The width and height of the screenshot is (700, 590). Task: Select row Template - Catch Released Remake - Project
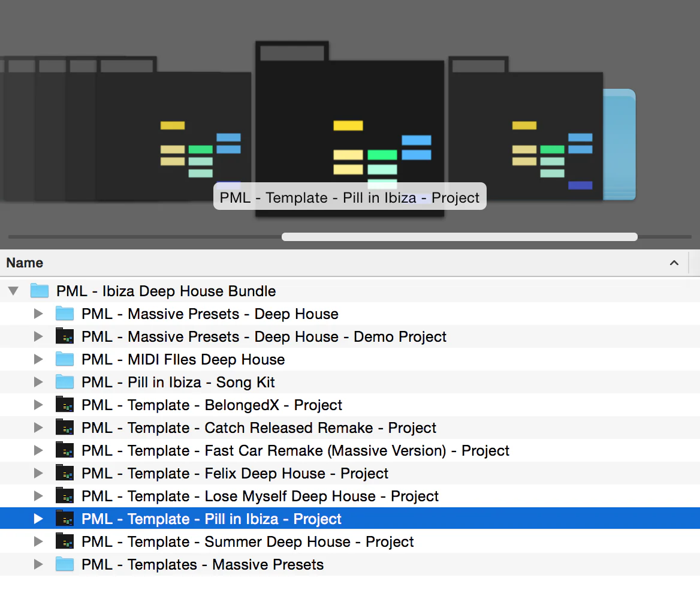350,428
